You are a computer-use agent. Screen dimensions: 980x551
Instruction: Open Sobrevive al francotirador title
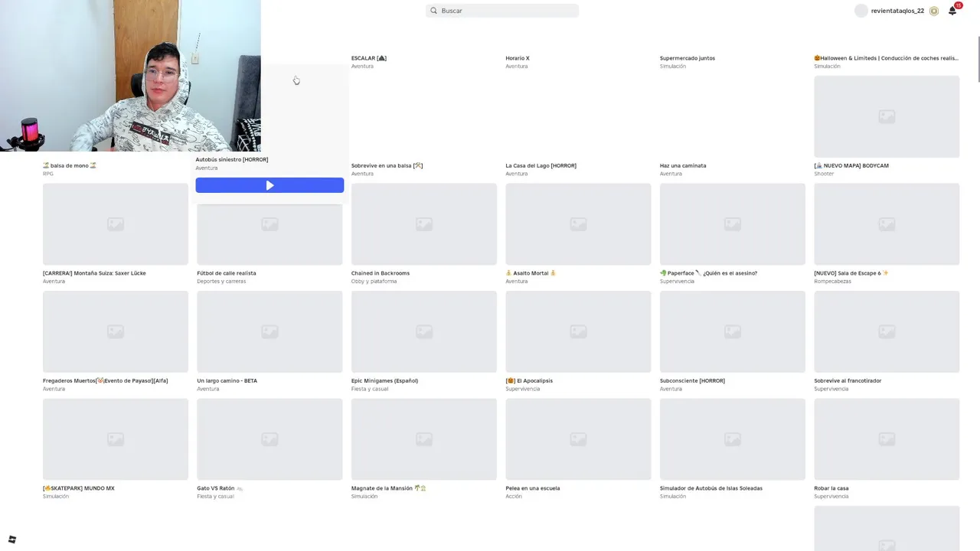[x=848, y=380]
